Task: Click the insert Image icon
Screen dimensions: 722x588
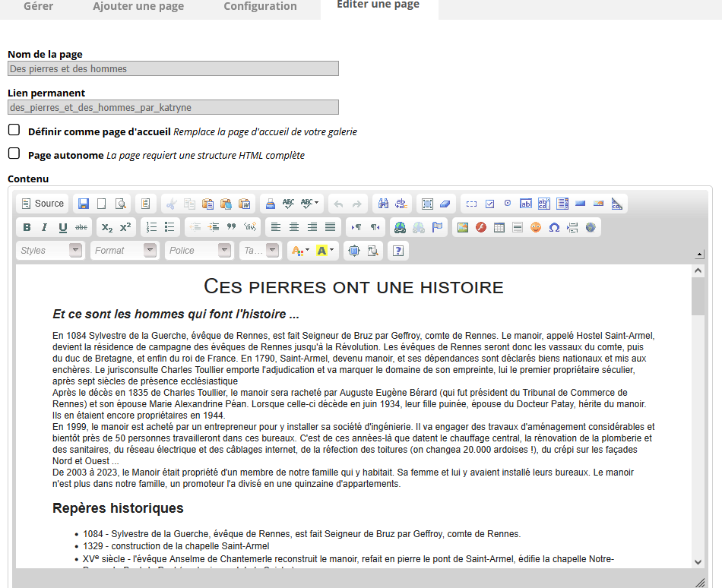Action: pos(463,227)
